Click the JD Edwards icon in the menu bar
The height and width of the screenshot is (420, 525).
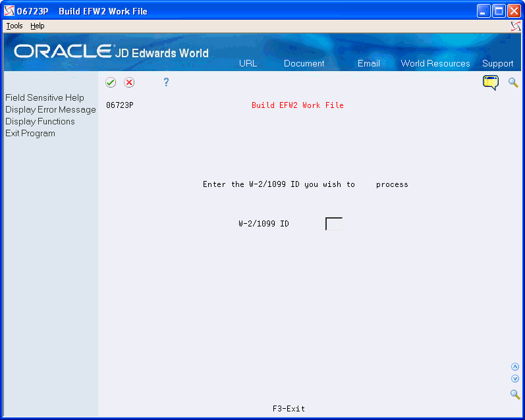(516, 26)
